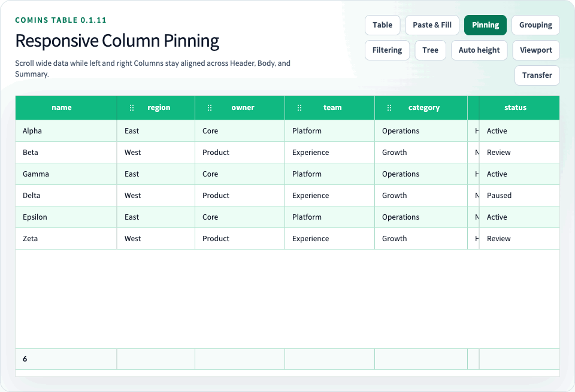Click East region in Gamma row
The width and height of the screenshot is (575, 392).
(156, 174)
